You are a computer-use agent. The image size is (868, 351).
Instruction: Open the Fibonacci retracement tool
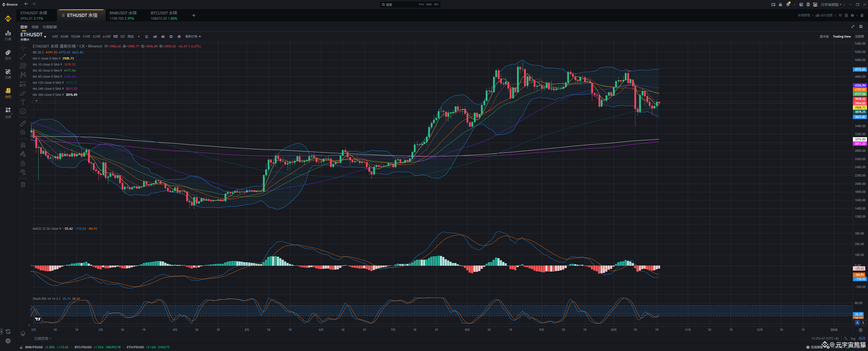(23, 66)
